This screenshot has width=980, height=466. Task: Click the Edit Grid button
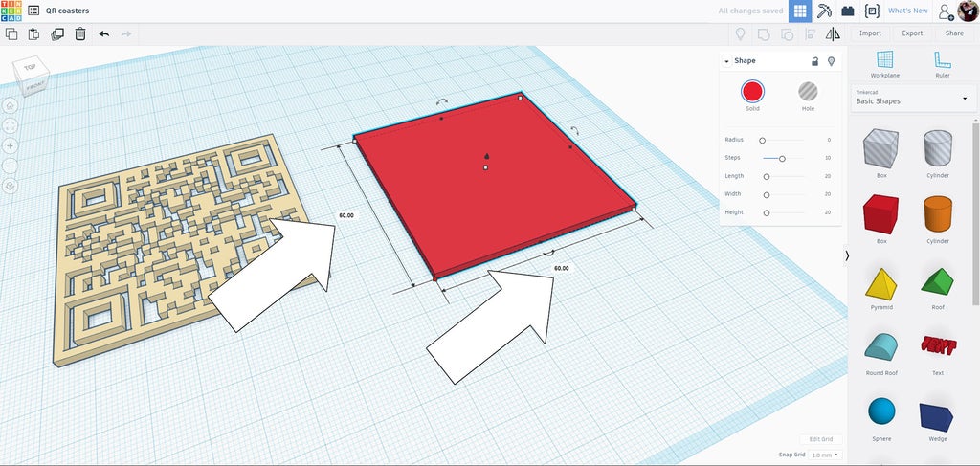coord(820,440)
